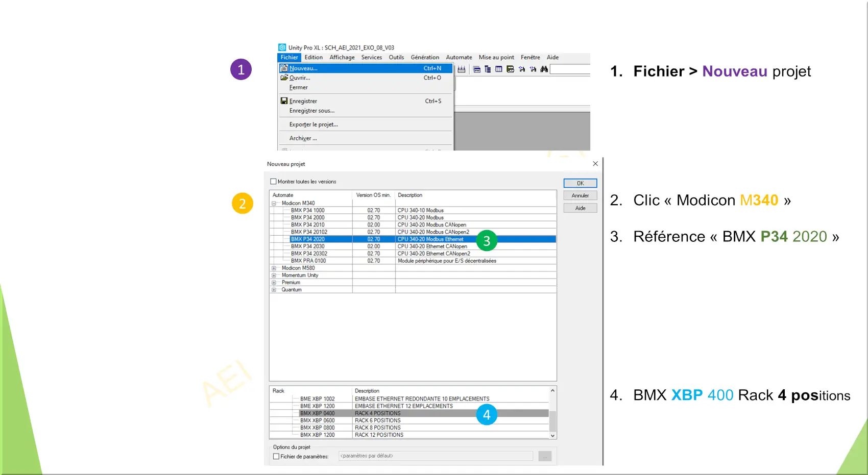Open the Aide menu in menu bar
The height and width of the screenshot is (475, 868).
552,57
